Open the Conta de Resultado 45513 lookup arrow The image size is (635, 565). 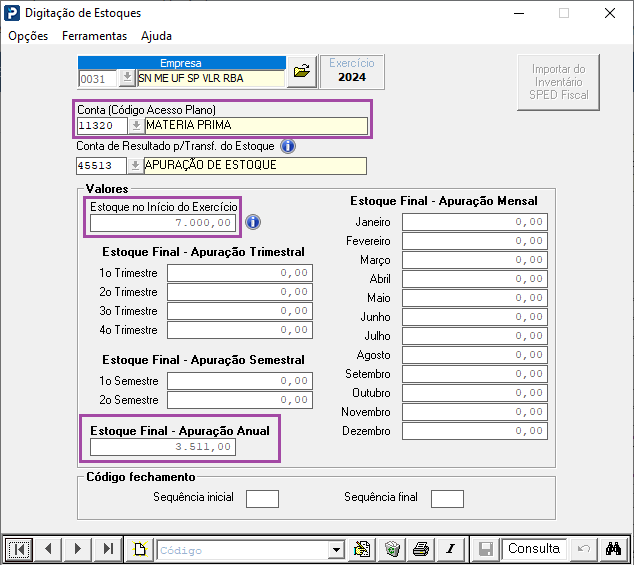tap(135, 166)
